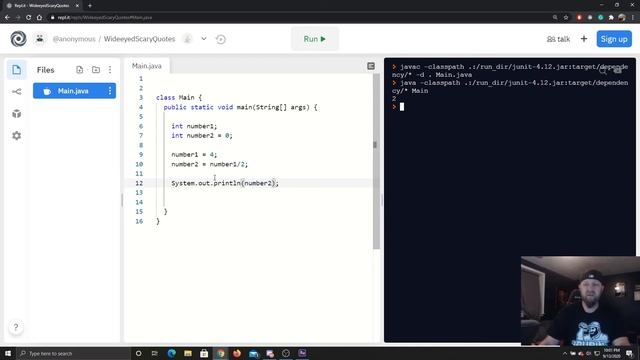Click code line 'int number1;'
This screenshot has height=360, width=640.
tap(194, 126)
